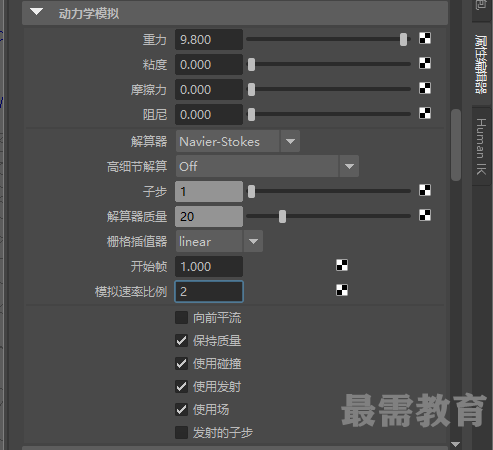The height and width of the screenshot is (450, 493).
Task: Open the 栅格插值器 linear dropdown
Action: (219, 241)
